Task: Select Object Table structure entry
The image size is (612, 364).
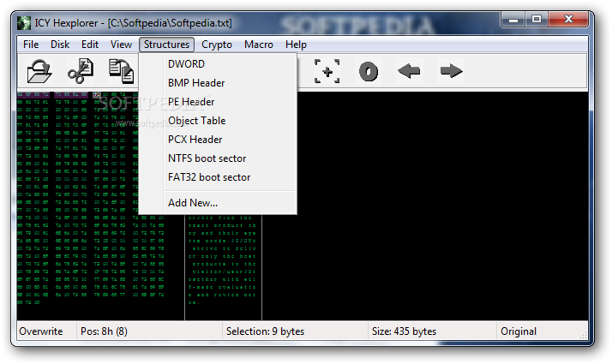Action: coord(218,121)
